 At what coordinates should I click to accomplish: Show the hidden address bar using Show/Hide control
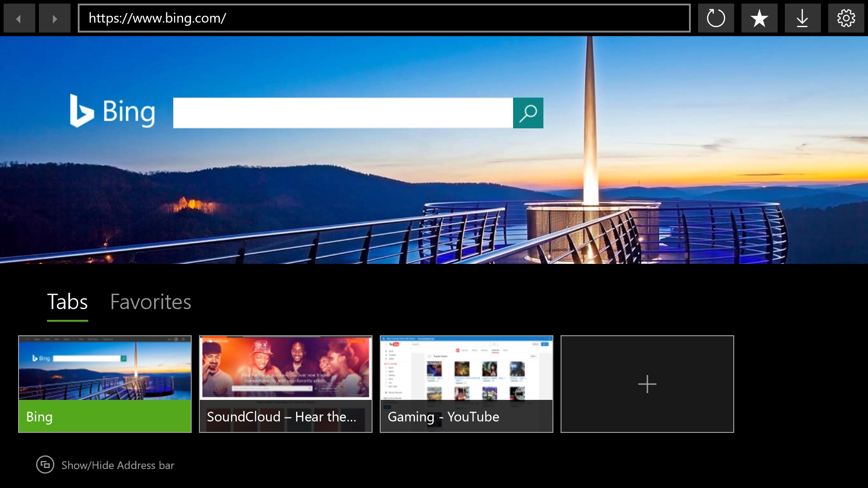45,465
